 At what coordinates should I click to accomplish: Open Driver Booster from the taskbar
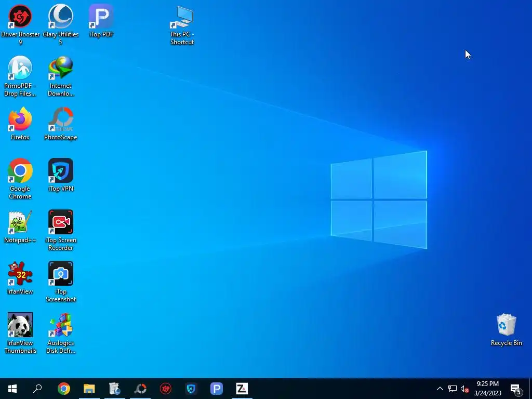tap(166, 389)
